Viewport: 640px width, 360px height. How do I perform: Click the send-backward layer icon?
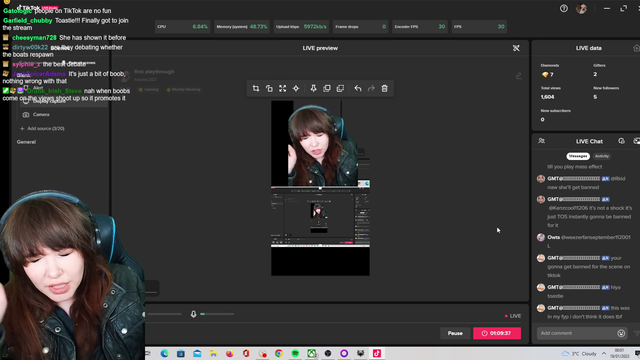click(340, 89)
